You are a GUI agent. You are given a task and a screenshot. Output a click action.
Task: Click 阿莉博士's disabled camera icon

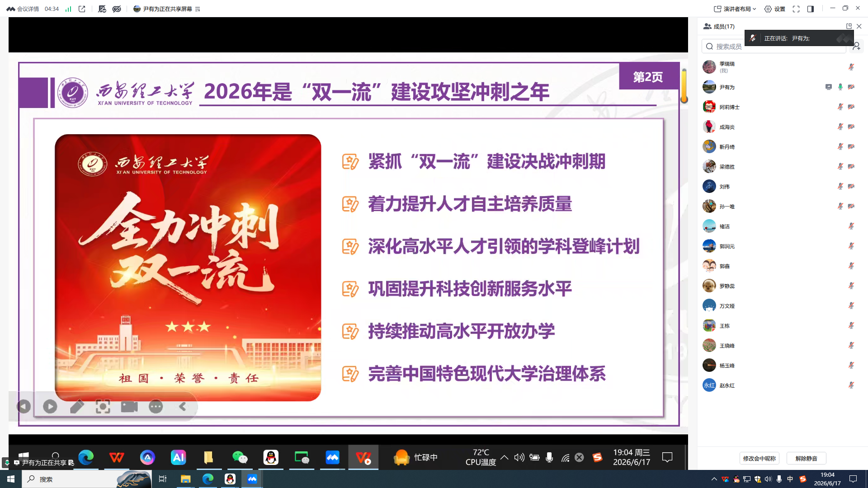[851, 107]
